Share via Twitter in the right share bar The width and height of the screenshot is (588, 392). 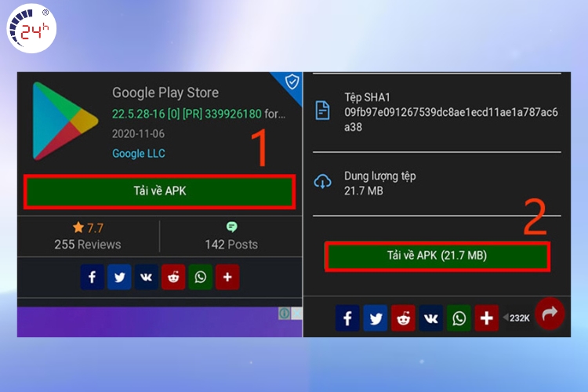tap(375, 318)
